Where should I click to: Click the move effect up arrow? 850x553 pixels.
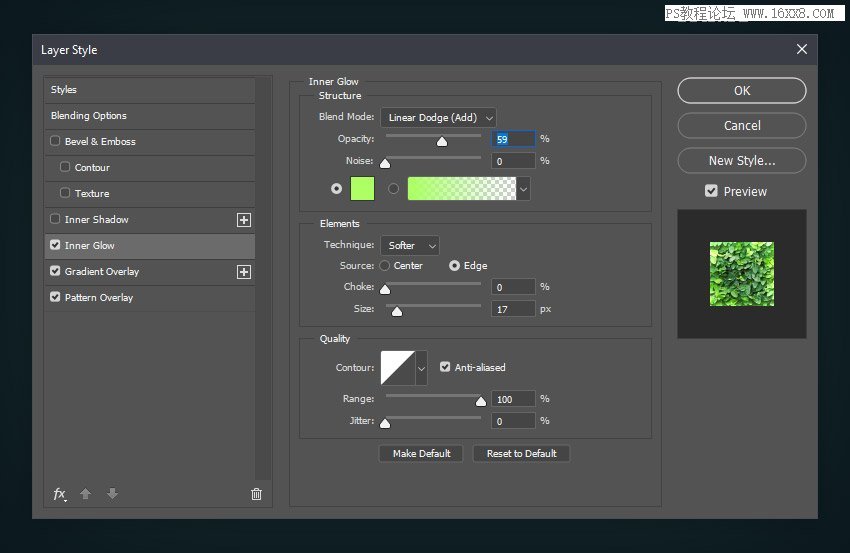(x=86, y=494)
